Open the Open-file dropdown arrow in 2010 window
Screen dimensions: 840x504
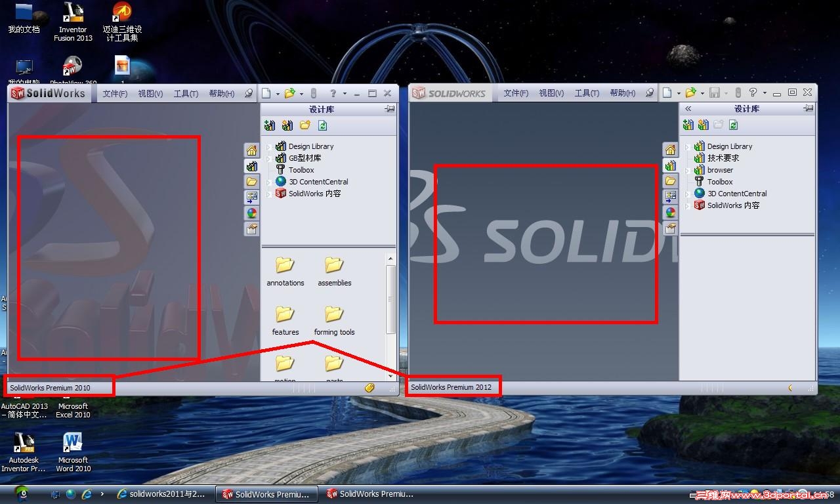[x=301, y=94]
